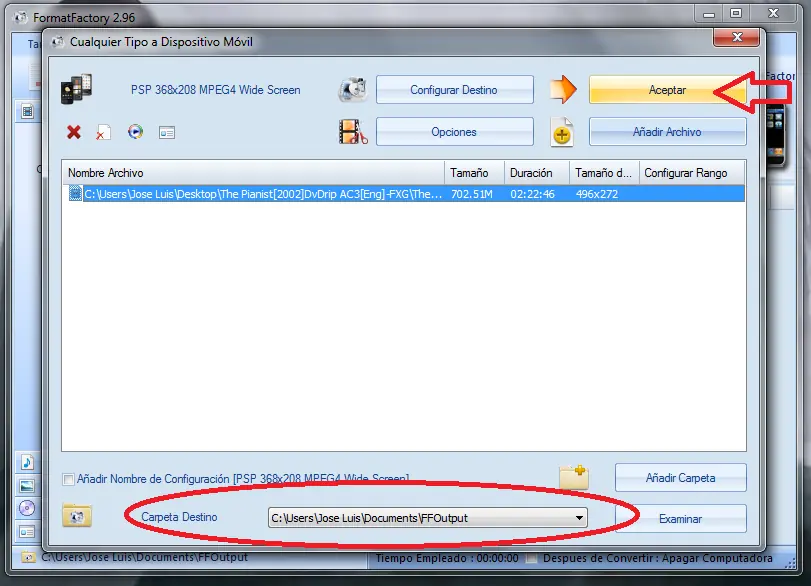Click the 496x272 resolution cell
Image resolution: width=811 pixels, height=586 pixels.
[597, 194]
